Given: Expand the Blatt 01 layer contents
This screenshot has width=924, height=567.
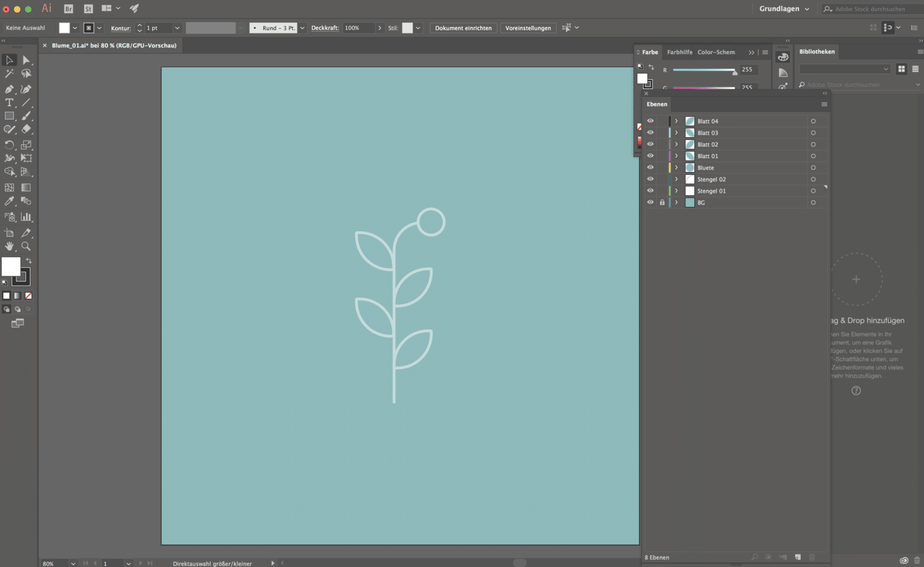Looking at the screenshot, I should pos(676,156).
